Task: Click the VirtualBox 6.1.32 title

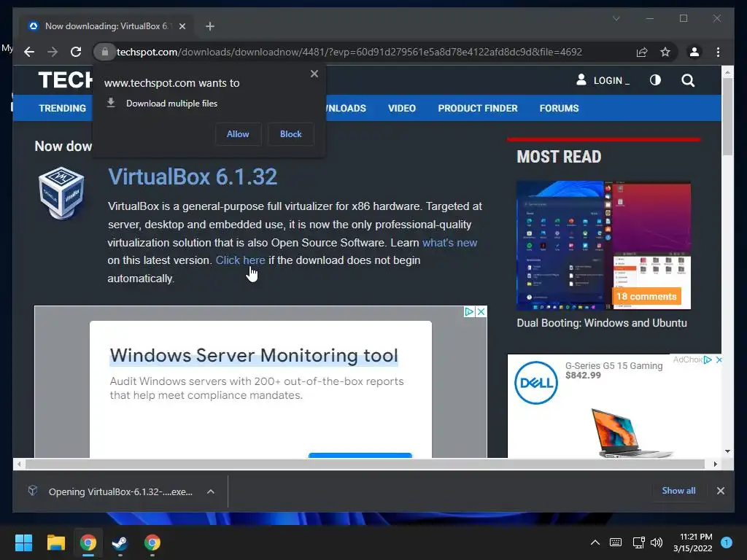Action: (193, 176)
